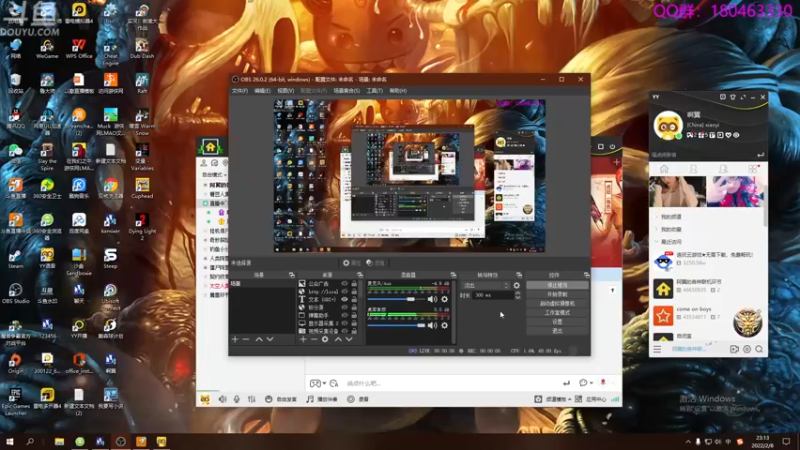Pop out the 控件 dock panel icon
800x450 pixels.
[587, 275]
